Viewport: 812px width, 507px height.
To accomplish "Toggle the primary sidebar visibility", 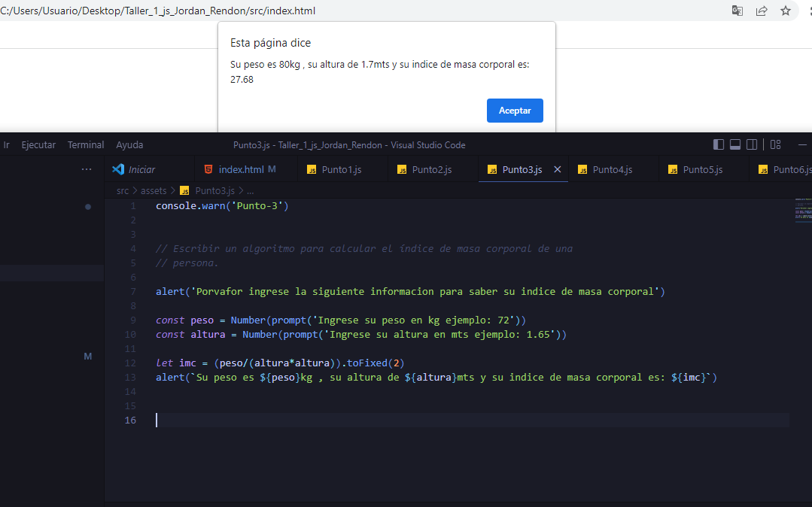I will pos(718,144).
